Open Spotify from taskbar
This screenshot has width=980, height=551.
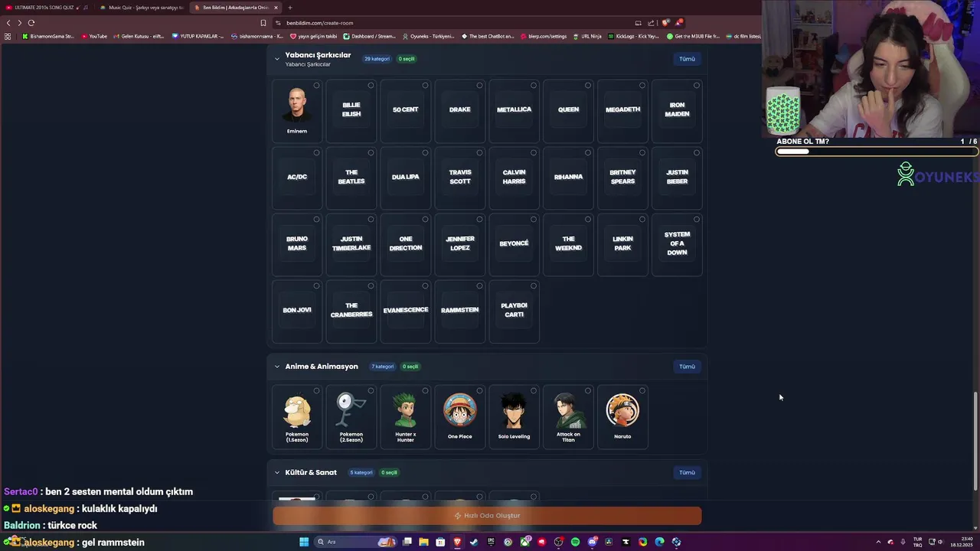click(x=575, y=542)
